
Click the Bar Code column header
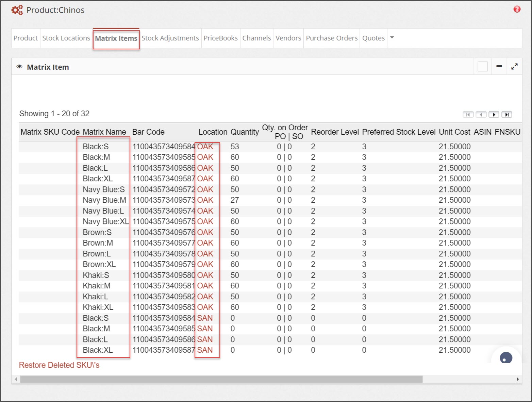pyautogui.click(x=148, y=132)
